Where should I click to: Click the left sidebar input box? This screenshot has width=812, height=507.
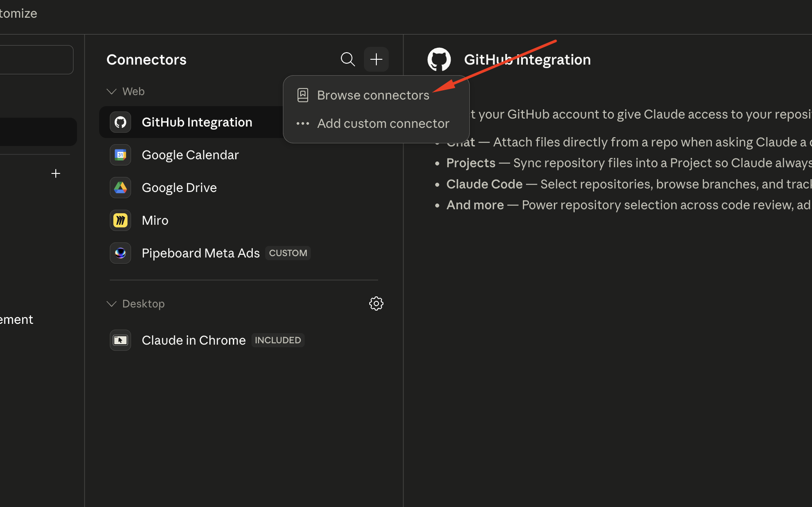tap(36, 60)
